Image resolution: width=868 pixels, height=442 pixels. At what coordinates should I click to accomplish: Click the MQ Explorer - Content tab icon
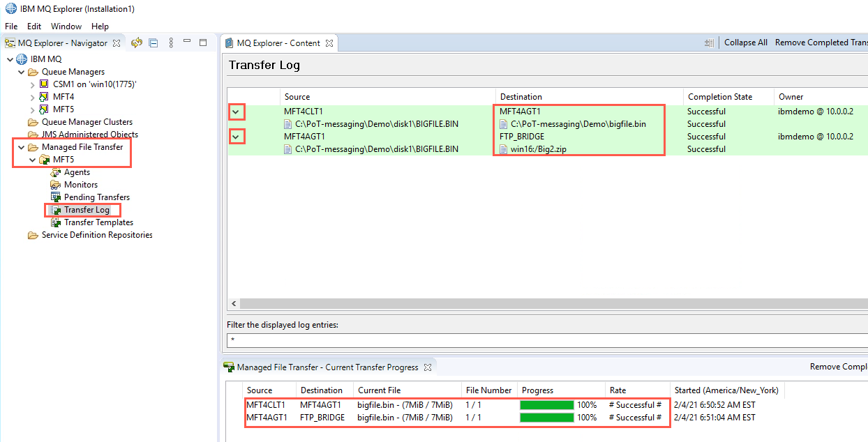(228, 43)
